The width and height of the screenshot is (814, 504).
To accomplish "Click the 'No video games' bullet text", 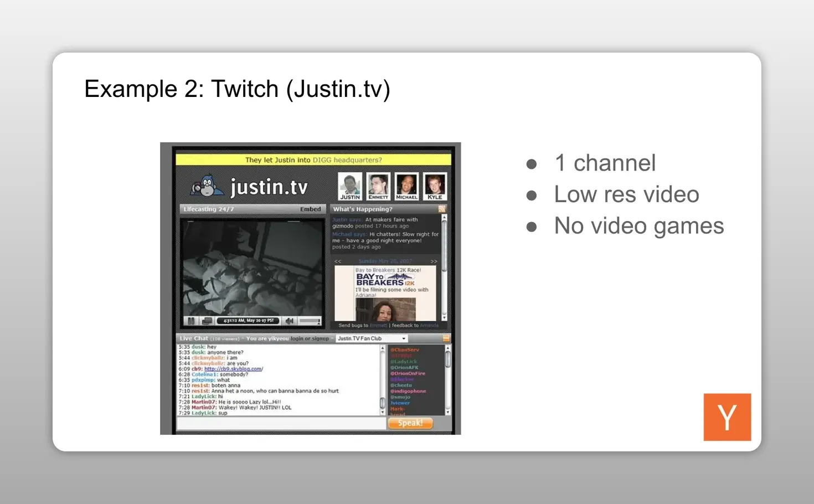I will click(x=639, y=225).
